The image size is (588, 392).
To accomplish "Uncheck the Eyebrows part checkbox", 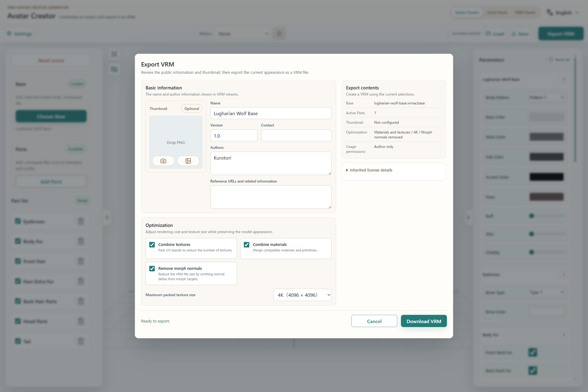I will tap(18, 221).
